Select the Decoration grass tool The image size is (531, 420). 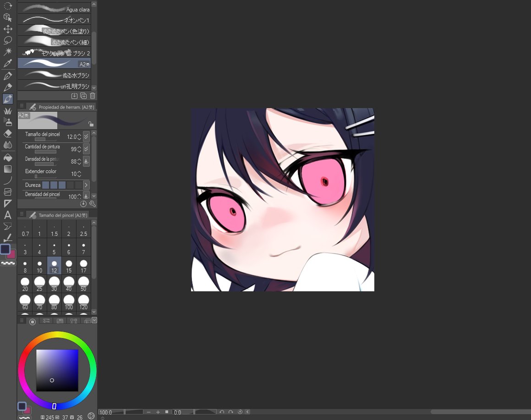coord(7,111)
